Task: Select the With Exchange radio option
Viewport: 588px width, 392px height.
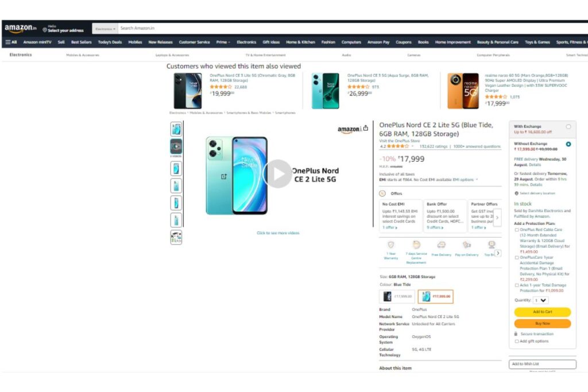Action: (568, 127)
